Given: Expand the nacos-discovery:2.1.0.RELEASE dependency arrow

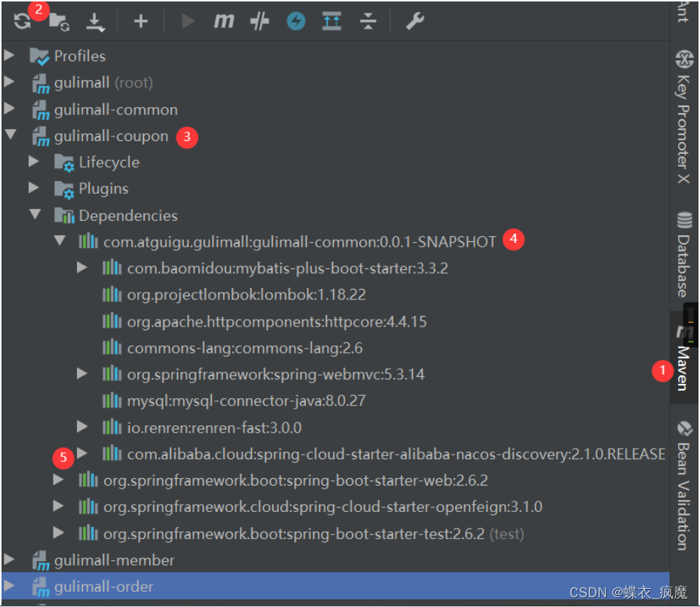Looking at the screenshot, I should [x=81, y=453].
